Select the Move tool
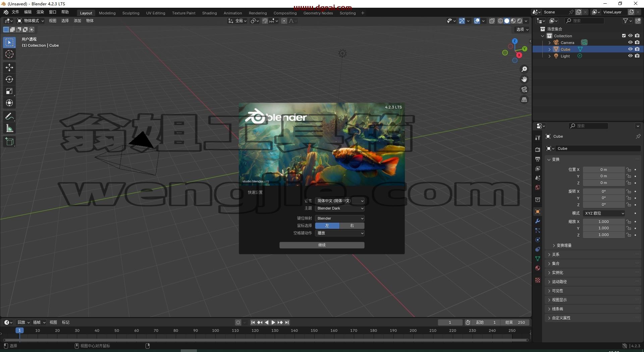The height and width of the screenshot is (352, 644). (x=9, y=68)
